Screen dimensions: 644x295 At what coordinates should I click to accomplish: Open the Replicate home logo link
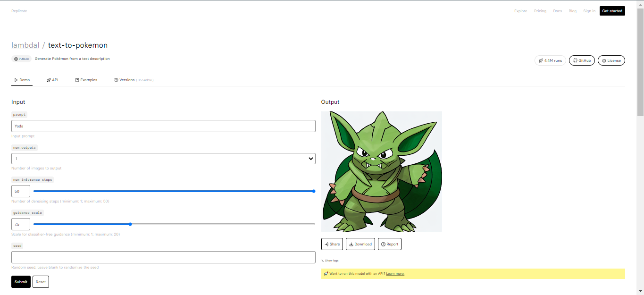[19, 11]
